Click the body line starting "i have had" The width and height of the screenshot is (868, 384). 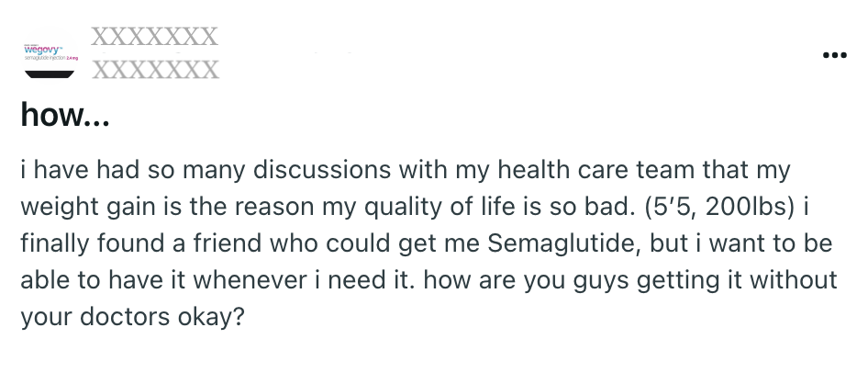click(406, 170)
